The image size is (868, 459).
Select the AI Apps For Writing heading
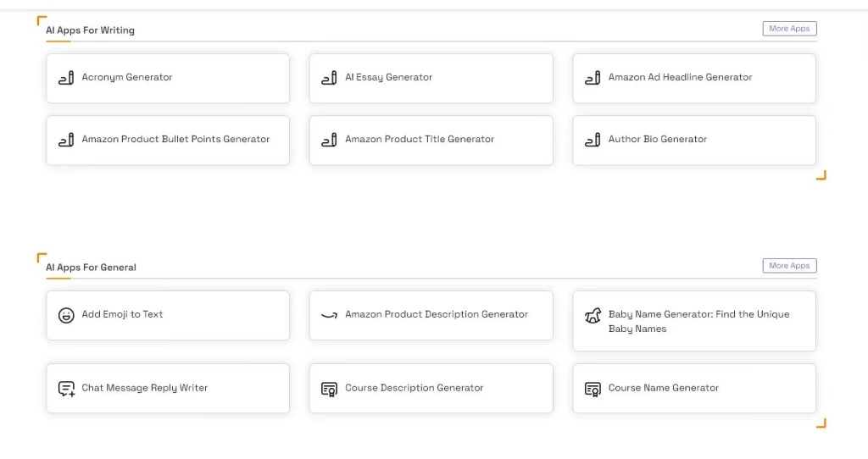(x=91, y=30)
